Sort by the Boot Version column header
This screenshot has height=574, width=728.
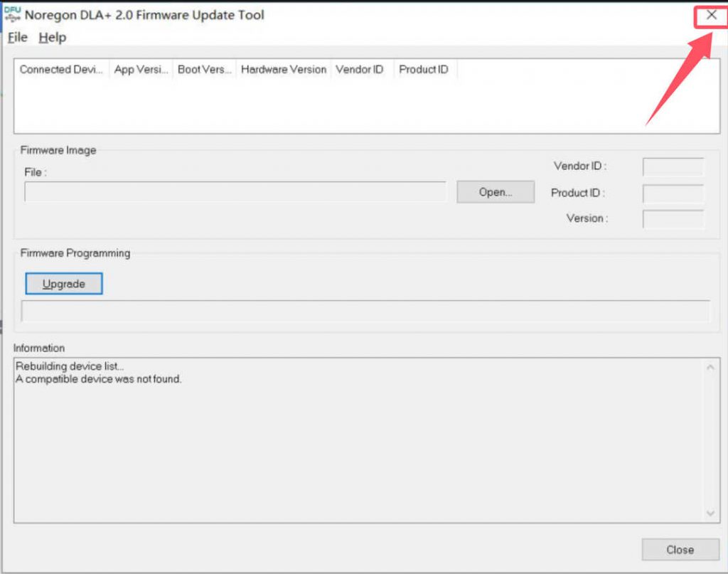pos(204,69)
